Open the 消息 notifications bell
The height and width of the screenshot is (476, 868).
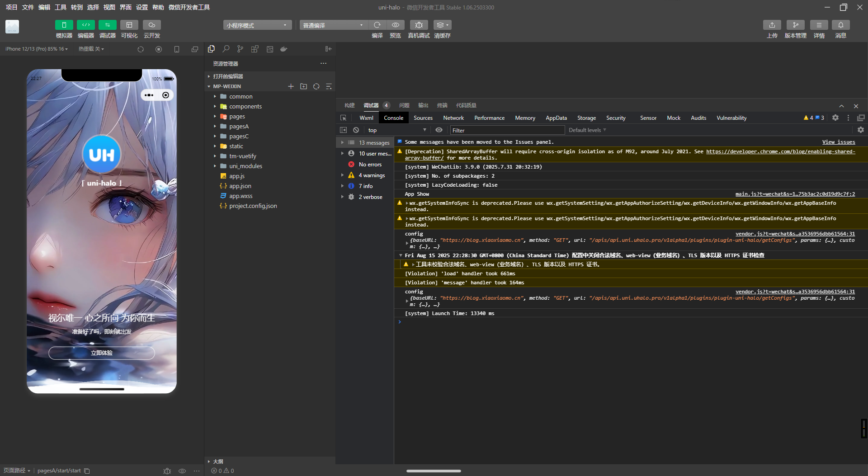coord(841,25)
